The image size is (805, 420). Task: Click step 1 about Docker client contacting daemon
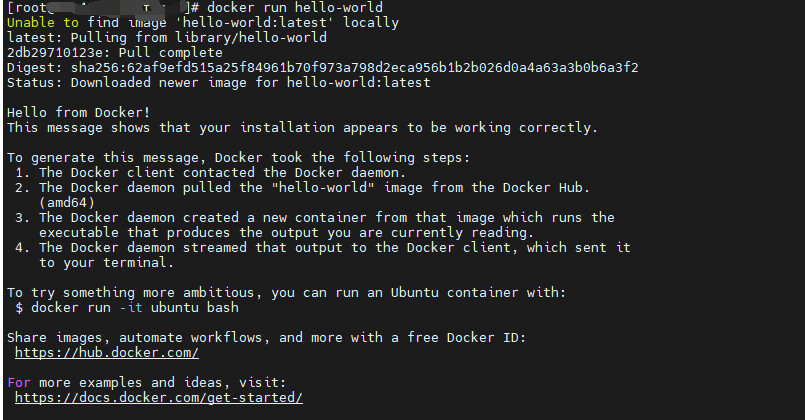pyautogui.click(x=210, y=173)
